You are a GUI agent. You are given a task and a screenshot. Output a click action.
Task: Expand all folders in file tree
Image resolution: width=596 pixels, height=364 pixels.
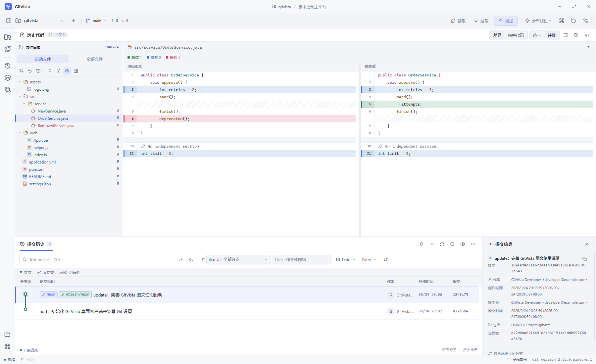[50, 71]
